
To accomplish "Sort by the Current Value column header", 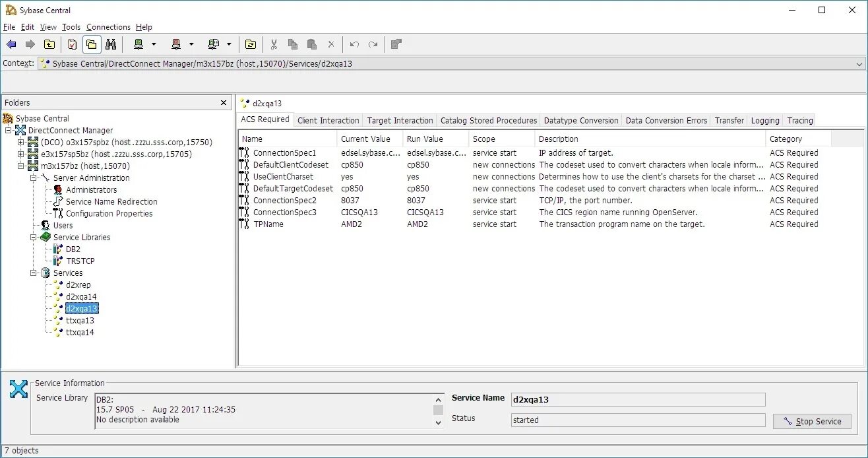I will [x=370, y=139].
